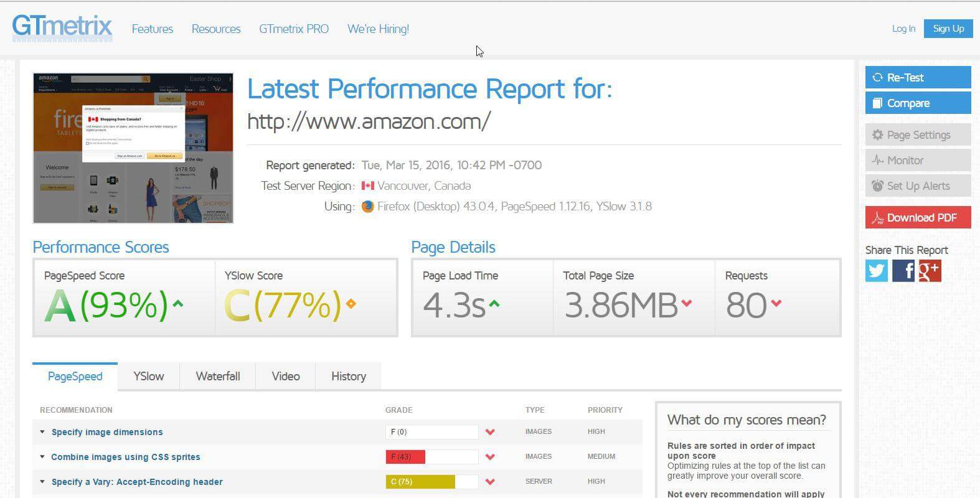Open the Video tab
980x498 pixels.
(286, 377)
